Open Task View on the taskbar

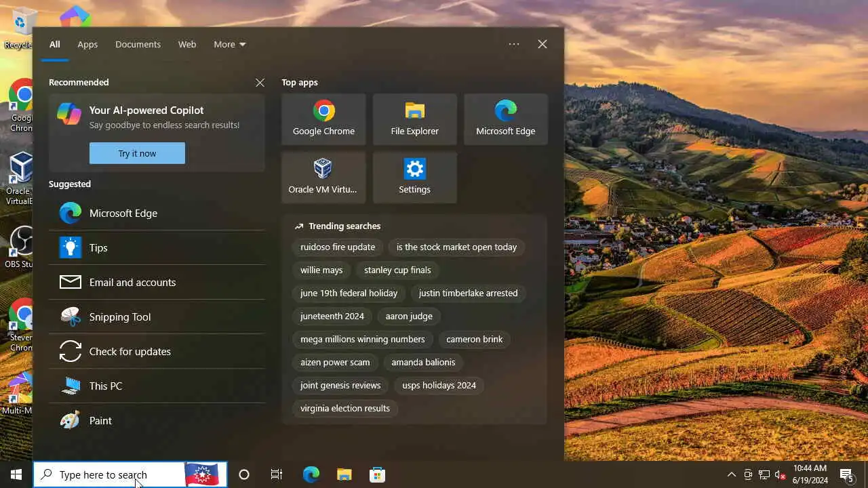pos(277,474)
